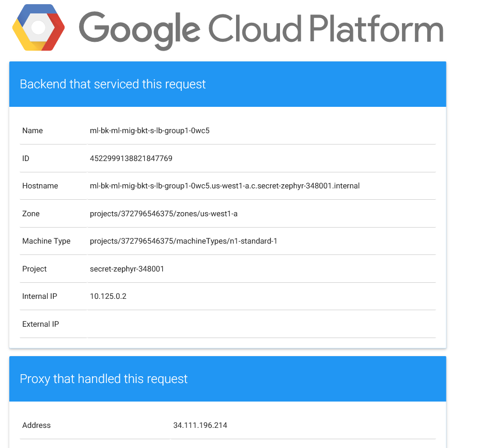This screenshot has width=482, height=448.
Task: Click the Hostname row label
Action: click(x=40, y=186)
